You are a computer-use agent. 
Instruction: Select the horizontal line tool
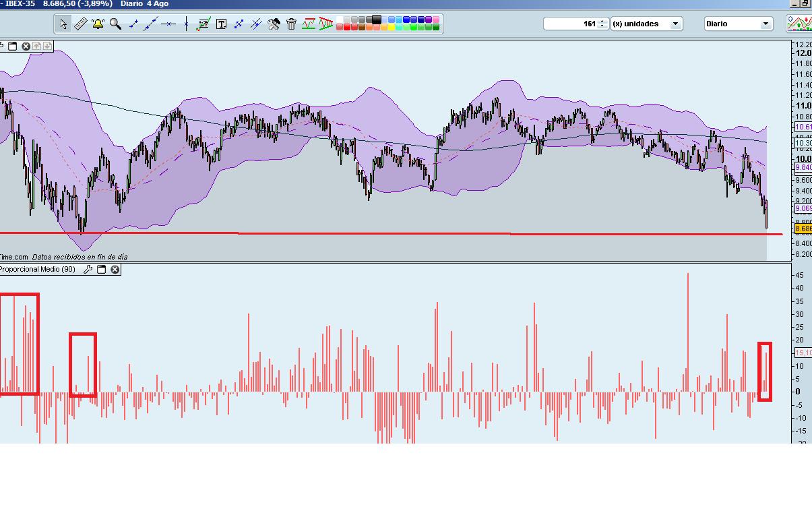coord(168,24)
